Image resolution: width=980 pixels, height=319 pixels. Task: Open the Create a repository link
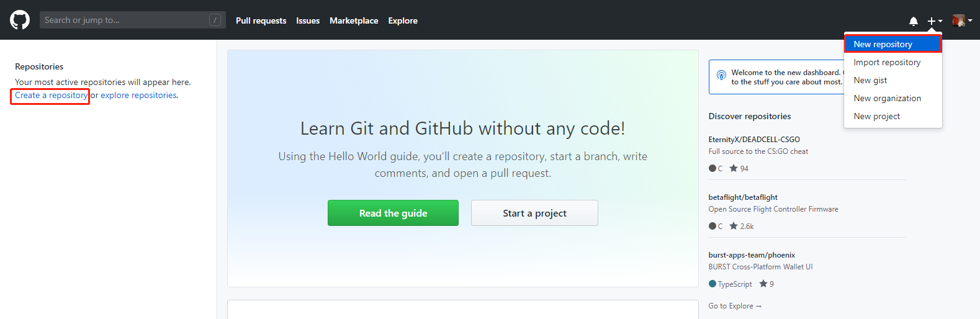(51, 96)
